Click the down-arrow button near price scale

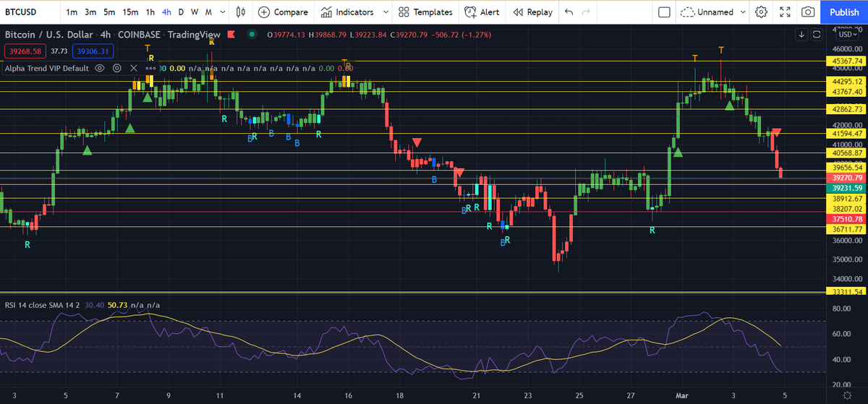pos(801,35)
